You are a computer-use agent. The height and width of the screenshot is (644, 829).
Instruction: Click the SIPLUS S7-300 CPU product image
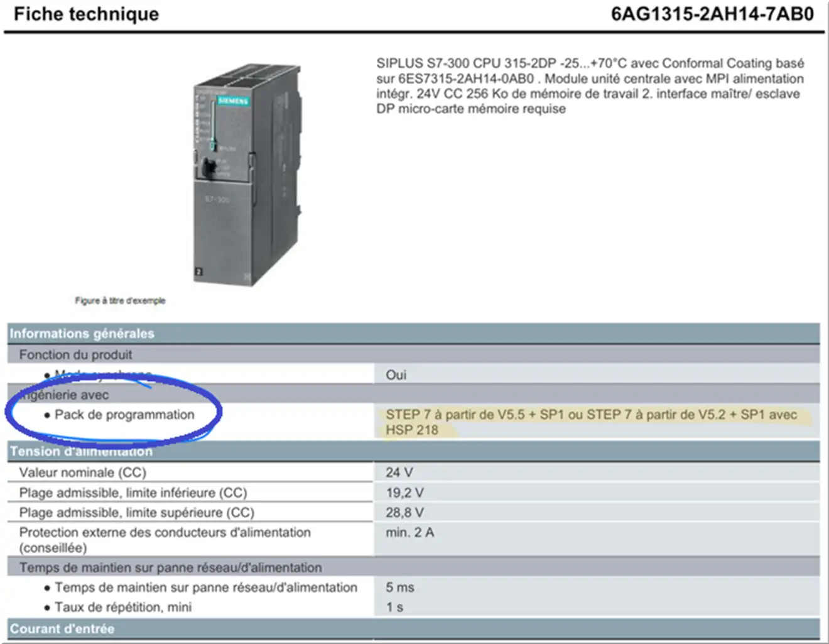[247, 174]
